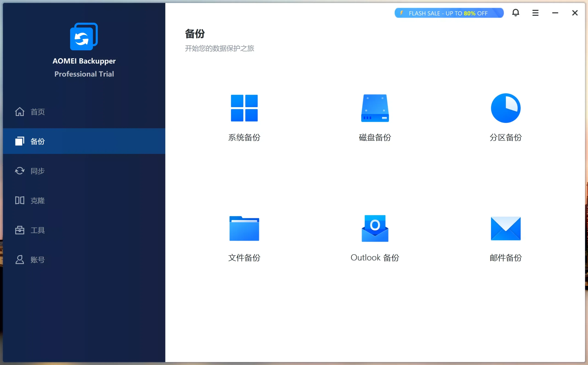Open the 工具 (Tools) section

tap(37, 230)
